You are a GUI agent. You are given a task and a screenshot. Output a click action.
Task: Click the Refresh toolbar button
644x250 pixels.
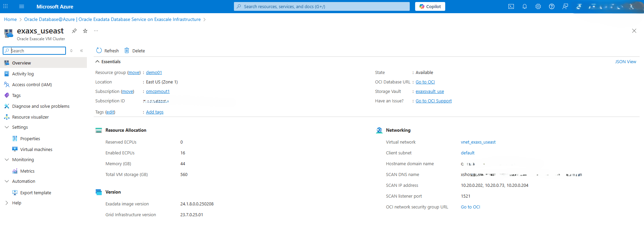point(108,51)
